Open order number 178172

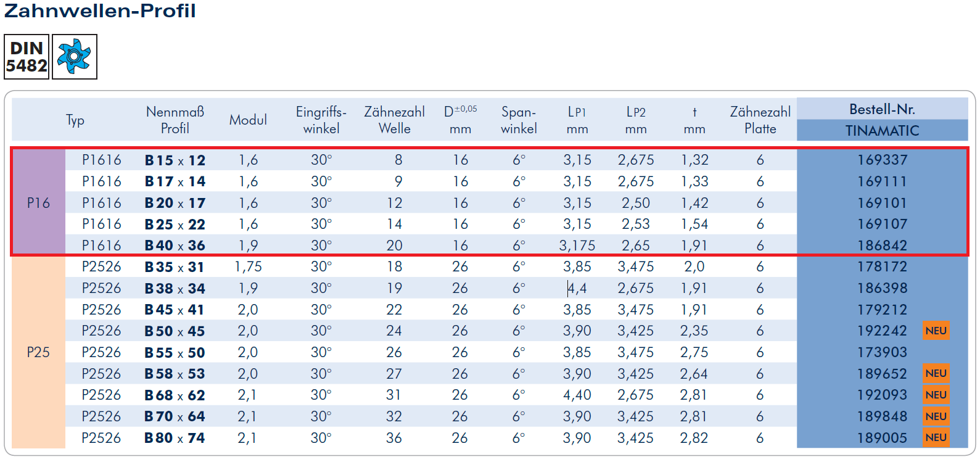coord(882,266)
